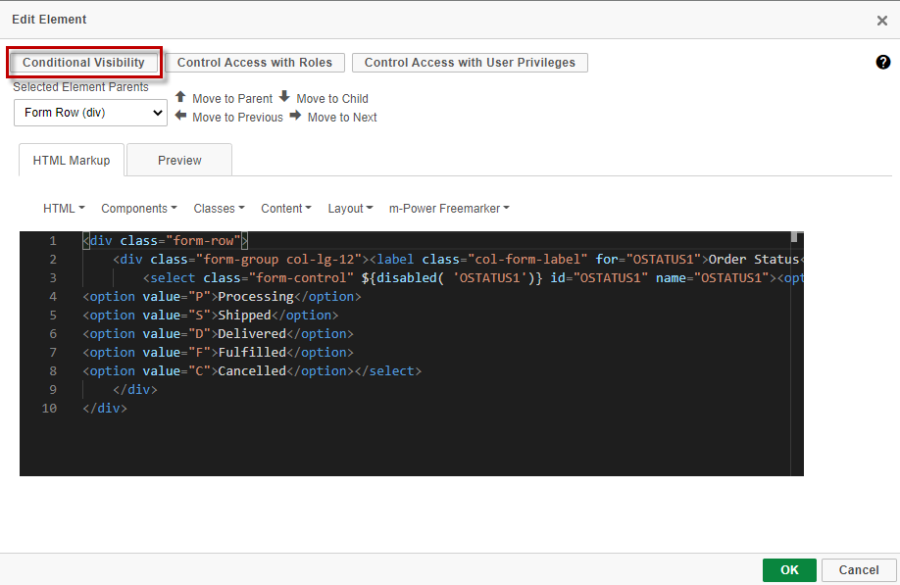This screenshot has width=900, height=585.
Task: Switch to the HTML Markup tab
Action: 71,160
